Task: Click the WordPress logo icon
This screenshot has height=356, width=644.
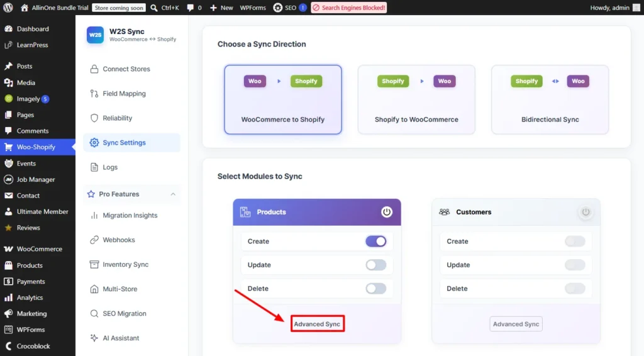Action: point(8,8)
